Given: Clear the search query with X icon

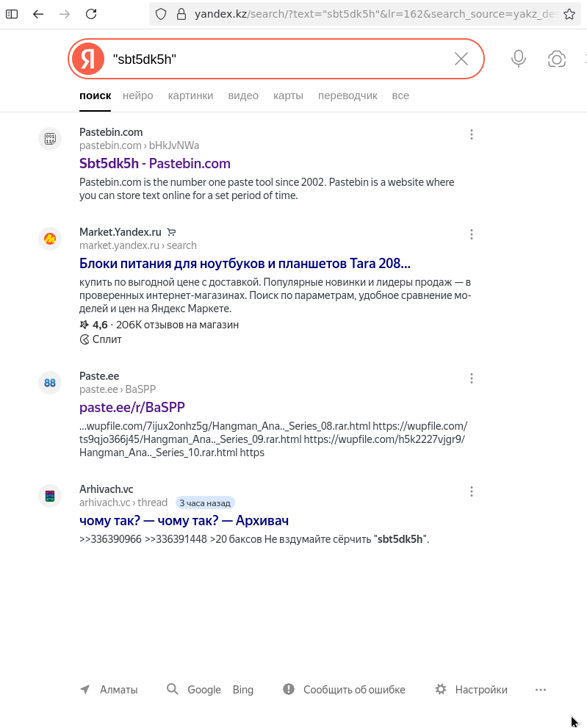Looking at the screenshot, I should pos(461,59).
